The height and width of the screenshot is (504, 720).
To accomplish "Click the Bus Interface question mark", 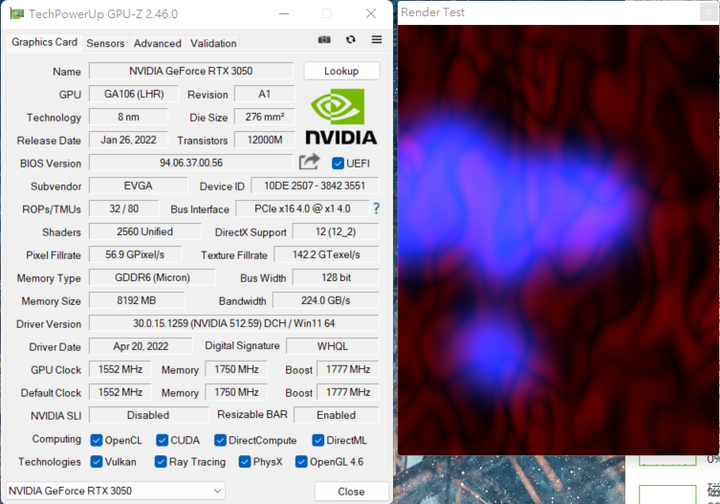I will (x=377, y=209).
